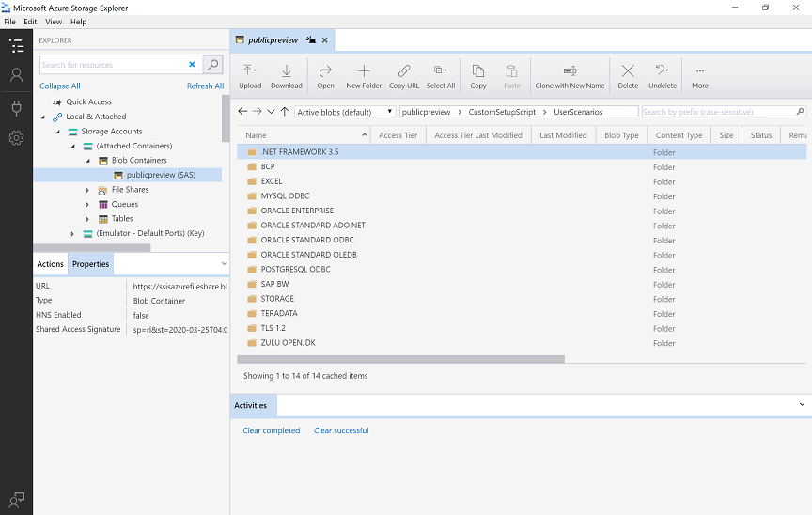
Task: Click the Search for resources field
Action: (x=113, y=65)
